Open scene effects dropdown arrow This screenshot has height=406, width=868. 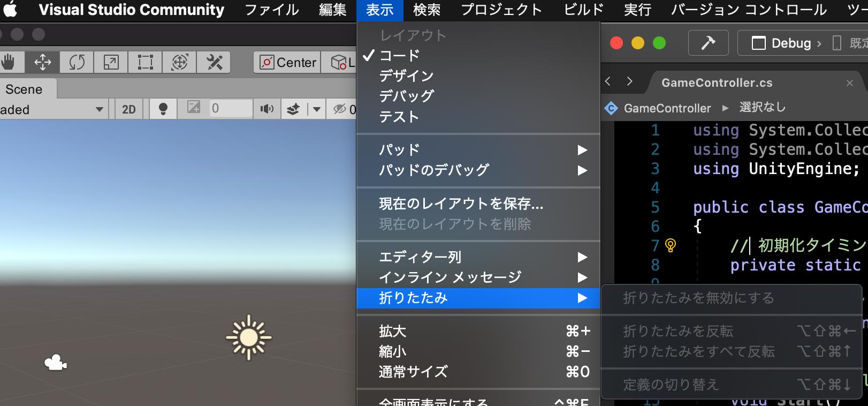pos(316,109)
